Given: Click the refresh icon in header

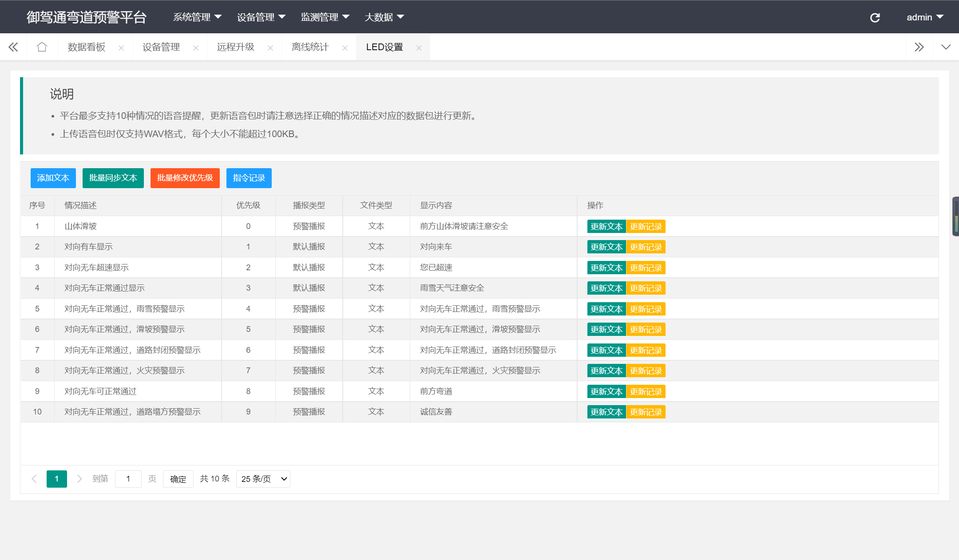Looking at the screenshot, I should pos(875,17).
